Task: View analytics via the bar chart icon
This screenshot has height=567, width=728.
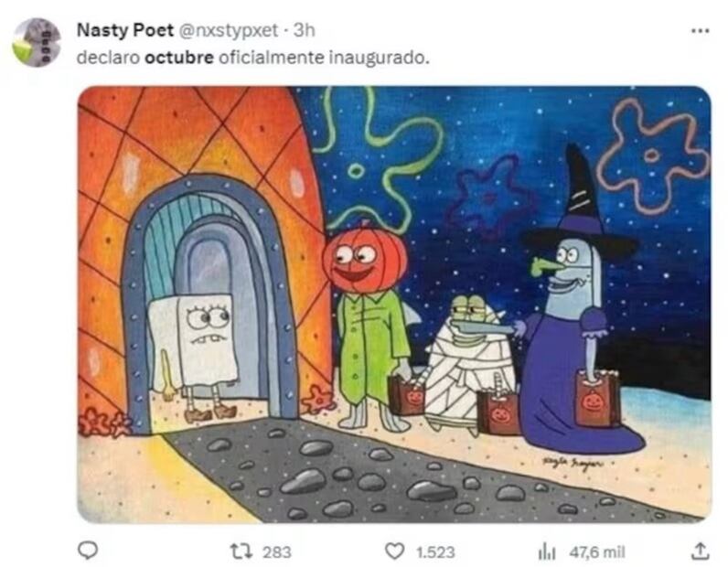Action: click(547, 551)
